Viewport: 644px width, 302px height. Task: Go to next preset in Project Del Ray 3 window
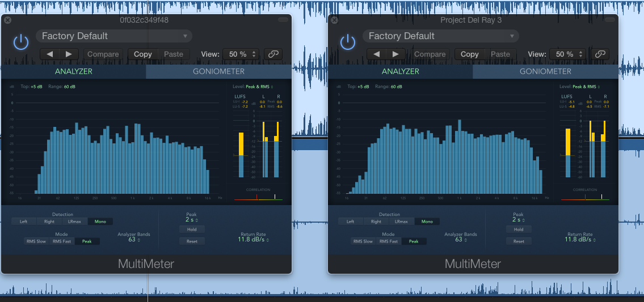tap(396, 54)
